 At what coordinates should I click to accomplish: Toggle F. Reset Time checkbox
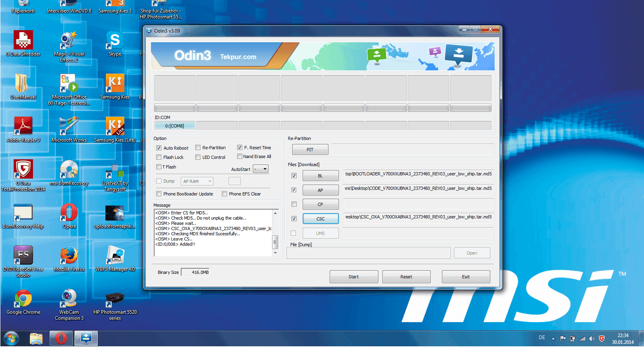coord(240,148)
